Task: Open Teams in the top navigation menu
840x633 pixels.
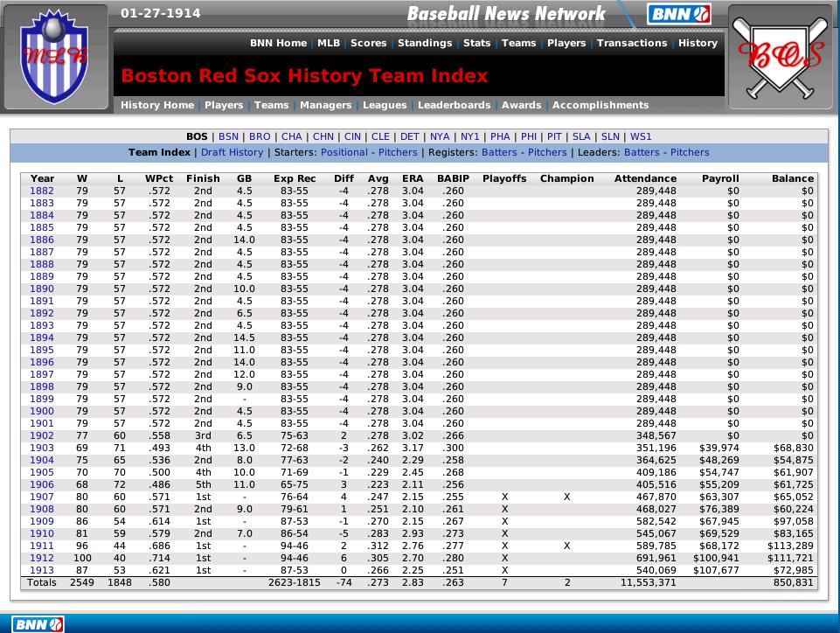Action: click(518, 43)
